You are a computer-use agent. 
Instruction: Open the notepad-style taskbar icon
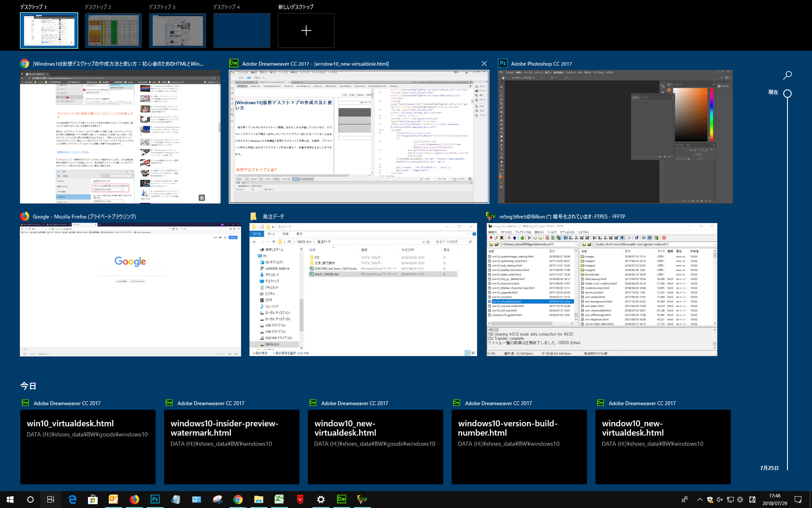tap(176, 500)
